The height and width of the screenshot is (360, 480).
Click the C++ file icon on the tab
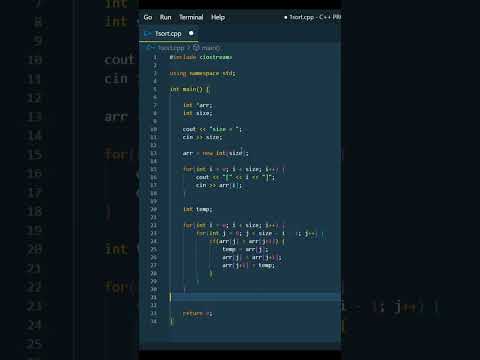(x=147, y=34)
